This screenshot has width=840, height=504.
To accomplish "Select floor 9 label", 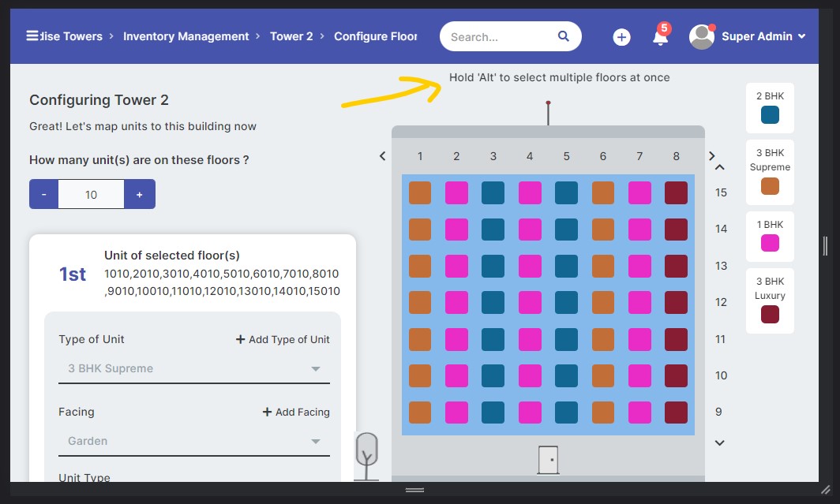I will (718, 412).
